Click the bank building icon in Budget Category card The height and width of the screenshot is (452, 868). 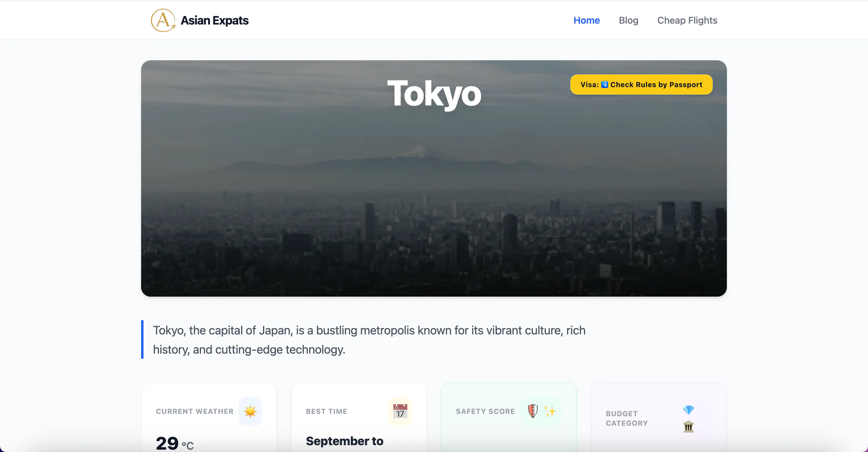pyautogui.click(x=688, y=427)
